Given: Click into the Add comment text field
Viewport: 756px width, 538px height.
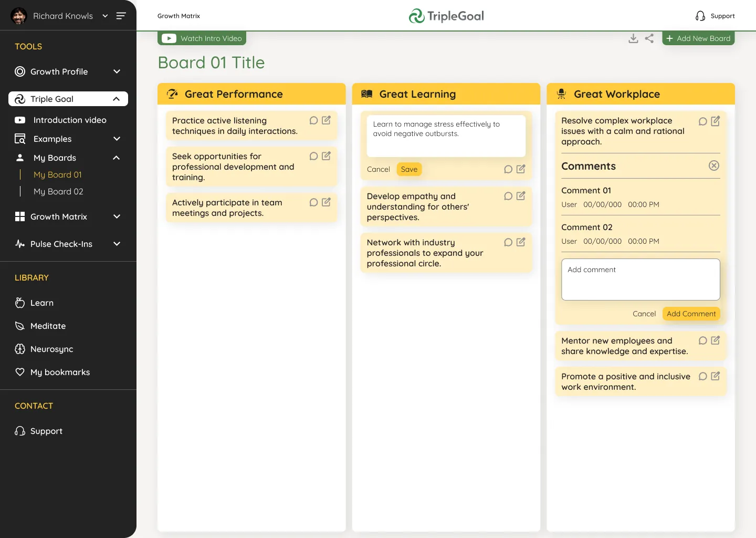Looking at the screenshot, I should point(640,280).
